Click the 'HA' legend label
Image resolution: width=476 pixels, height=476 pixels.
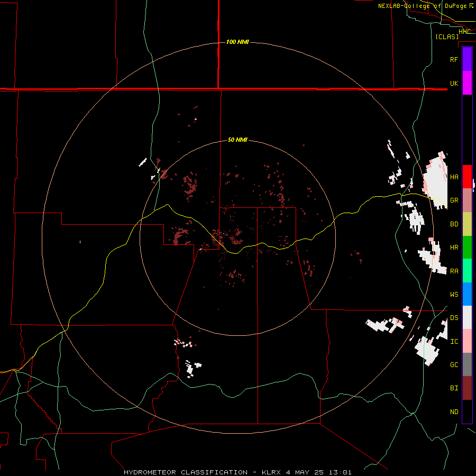pos(454,177)
